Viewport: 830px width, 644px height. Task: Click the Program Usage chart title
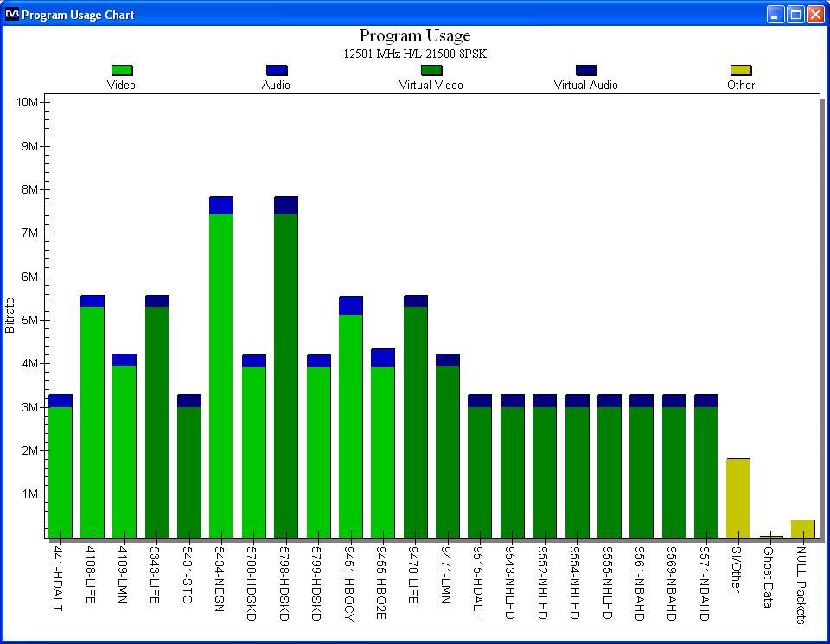tap(415, 35)
